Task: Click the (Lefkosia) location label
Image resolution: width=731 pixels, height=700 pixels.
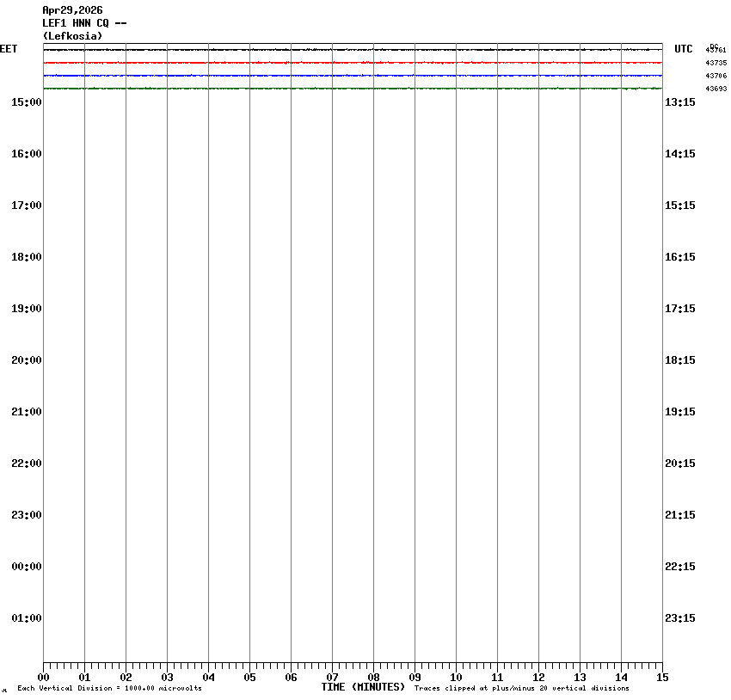Action: point(72,36)
